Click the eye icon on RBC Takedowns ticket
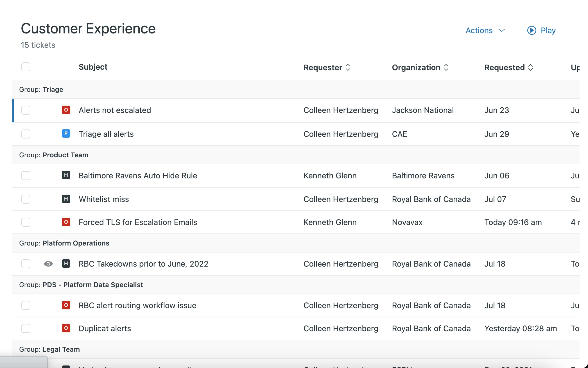The width and height of the screenshot is (588, 368). tap(48, 264)
